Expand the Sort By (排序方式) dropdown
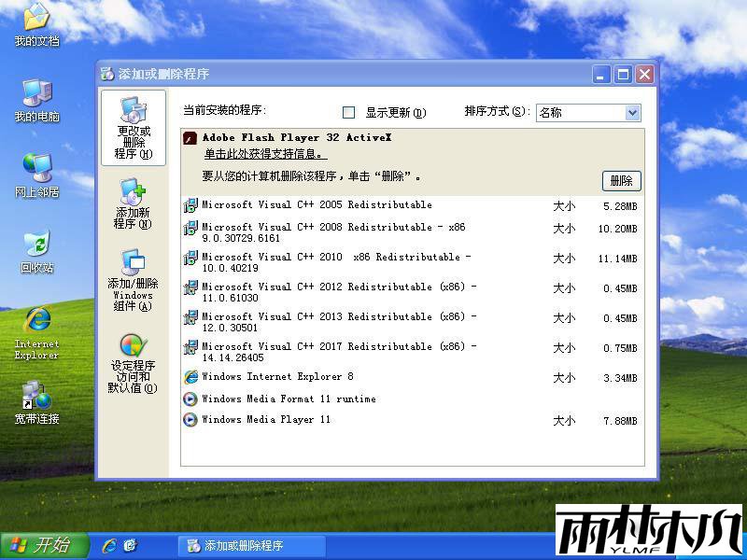 (632, 113)
